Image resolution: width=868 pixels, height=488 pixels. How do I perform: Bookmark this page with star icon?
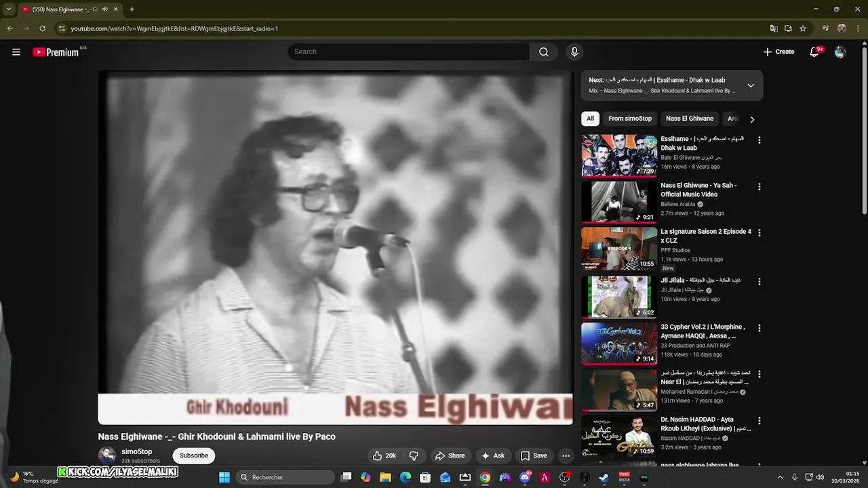tap(803, 28)
